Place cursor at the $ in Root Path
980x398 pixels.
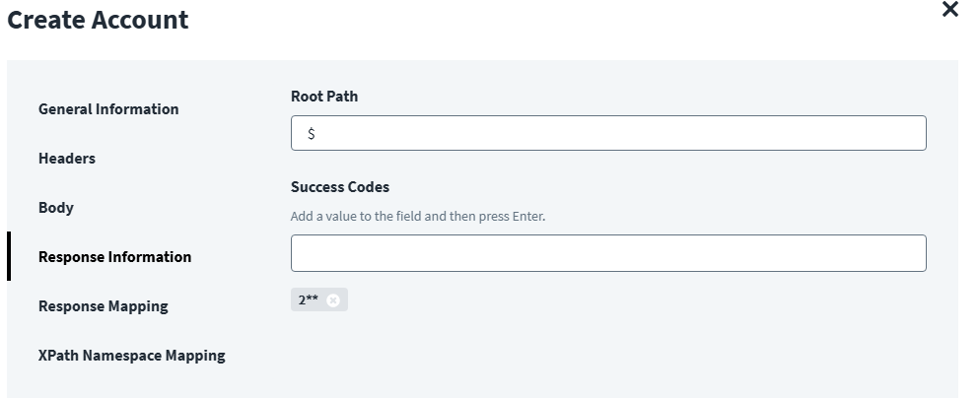[x=312, y=134]
